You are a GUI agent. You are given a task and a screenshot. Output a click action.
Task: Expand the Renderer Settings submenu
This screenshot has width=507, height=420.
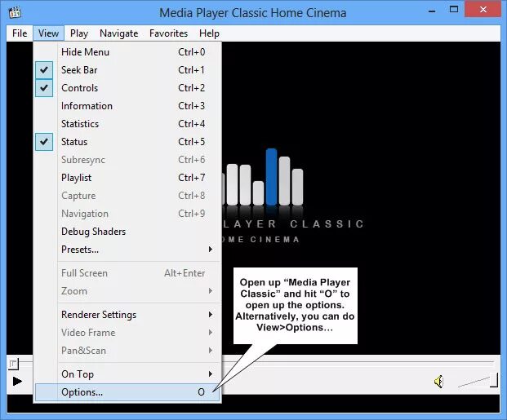click(127, 315)
